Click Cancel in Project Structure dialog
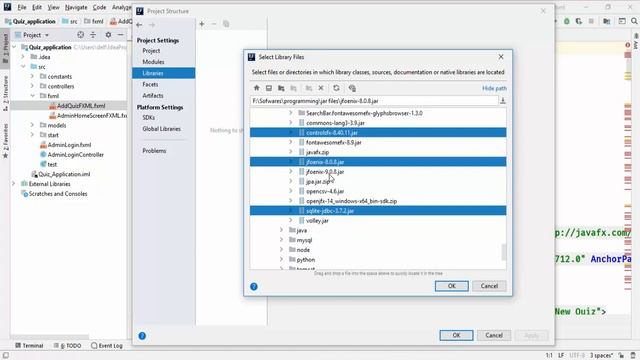Viewport: 640px width, 360px height. 494,336
